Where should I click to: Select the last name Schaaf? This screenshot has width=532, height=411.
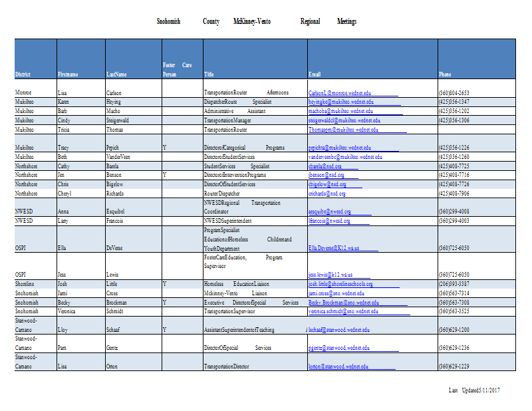tap(113, 330)
